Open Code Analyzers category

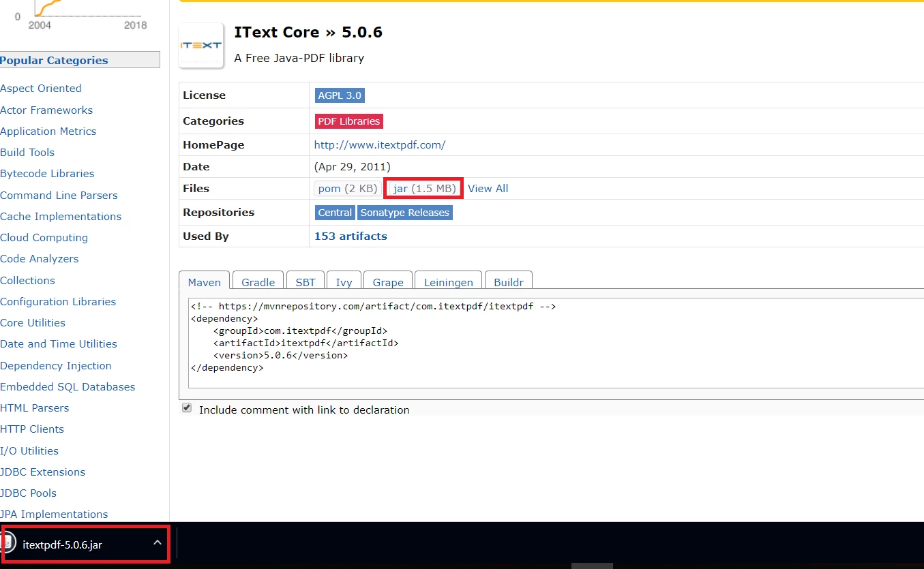coord(40,259)
